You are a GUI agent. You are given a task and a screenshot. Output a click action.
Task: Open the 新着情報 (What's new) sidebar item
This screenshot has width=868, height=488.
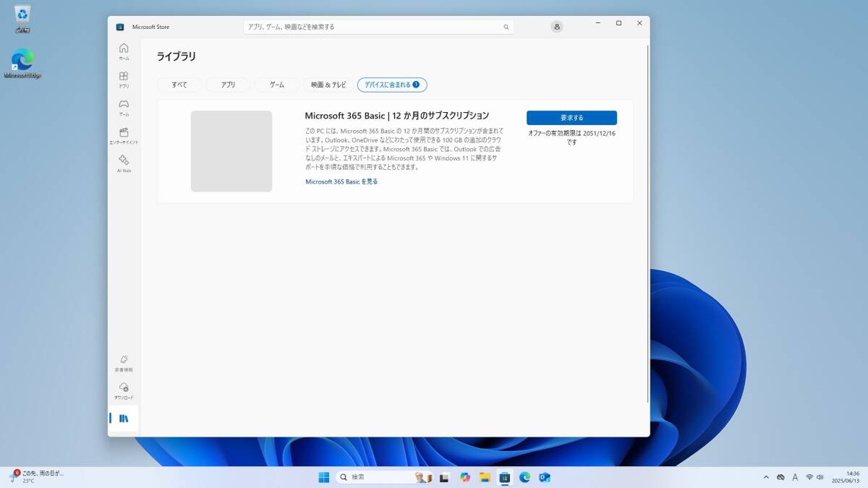tap(124, 363)
